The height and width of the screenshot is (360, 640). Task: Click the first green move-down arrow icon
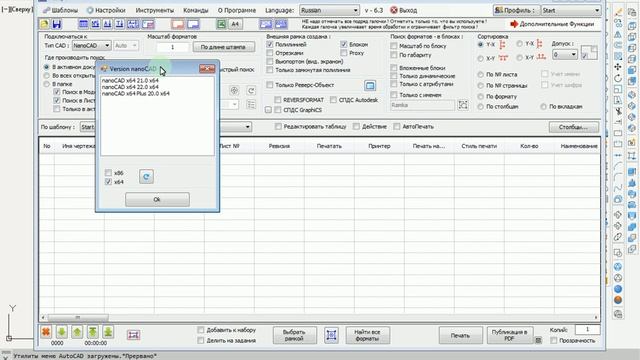tap(61, 332)
